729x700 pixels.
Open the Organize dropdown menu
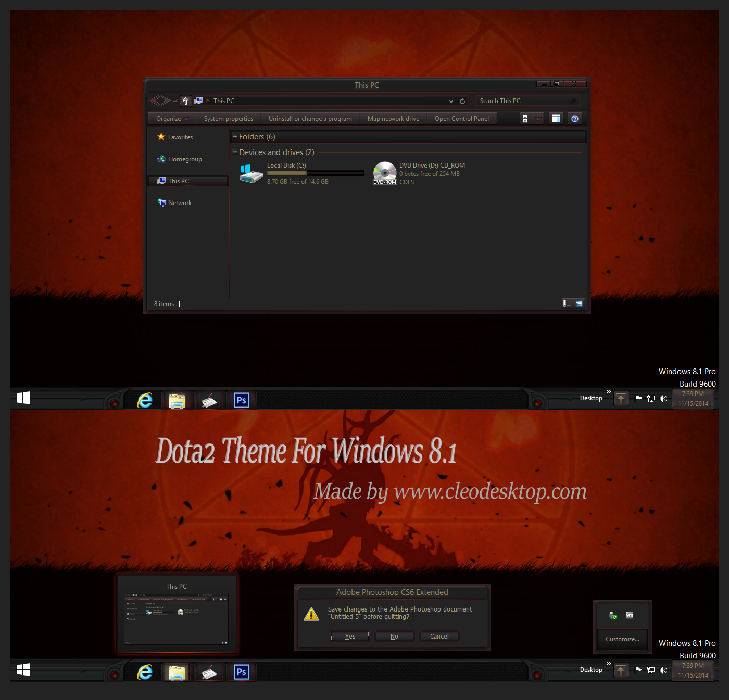[172, 119]
